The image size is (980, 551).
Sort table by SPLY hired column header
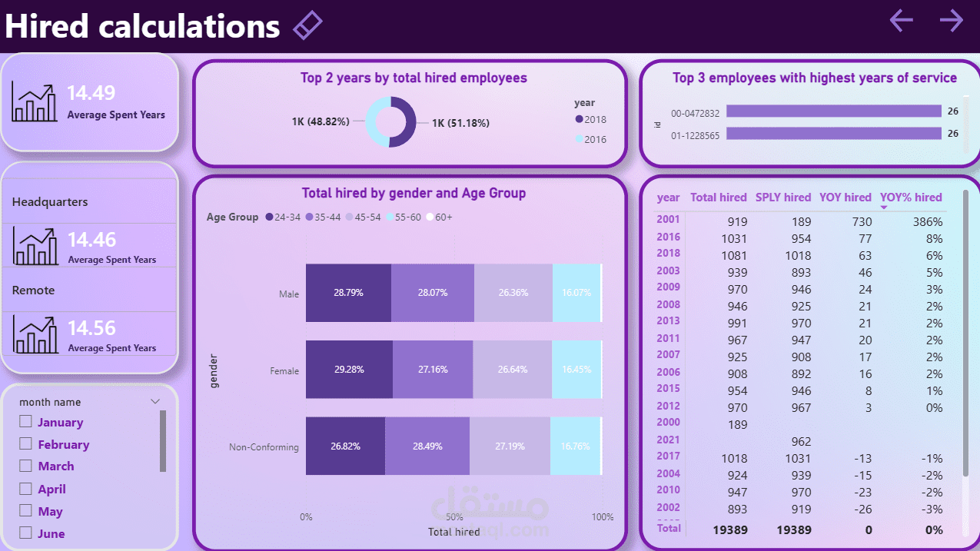[x=783, y=197]
